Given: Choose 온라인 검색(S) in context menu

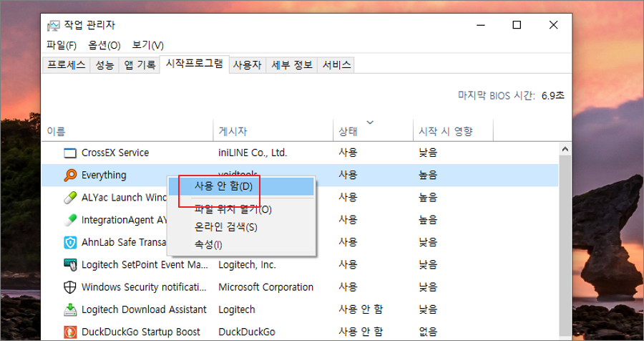Looking at the screenshot, I should [x=241, y=227].
